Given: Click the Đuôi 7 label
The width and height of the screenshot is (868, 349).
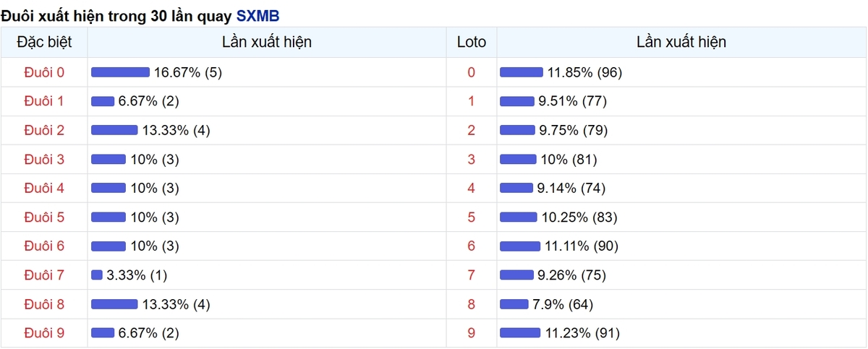Looking at the screenshot, I should click(44, 275).
